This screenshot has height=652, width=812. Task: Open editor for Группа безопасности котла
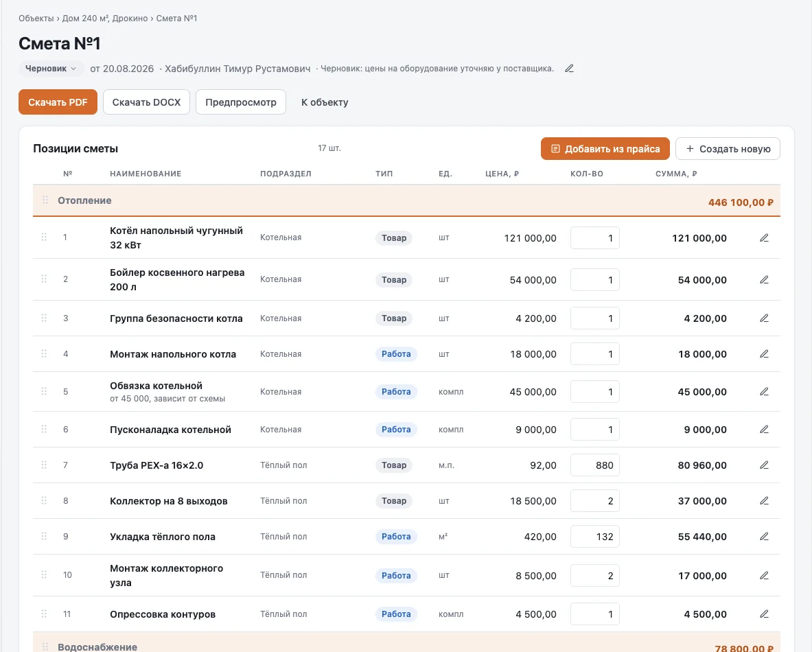pos(764,318)
